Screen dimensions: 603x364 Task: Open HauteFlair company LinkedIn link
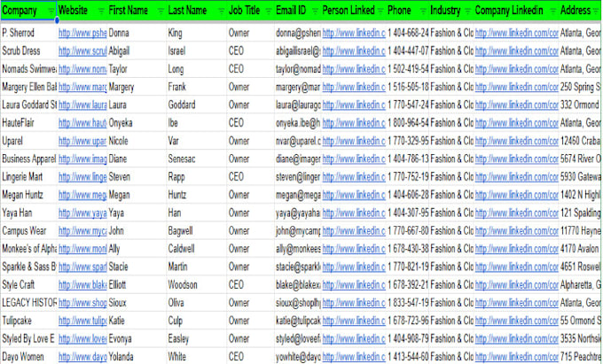click(516, 123)
